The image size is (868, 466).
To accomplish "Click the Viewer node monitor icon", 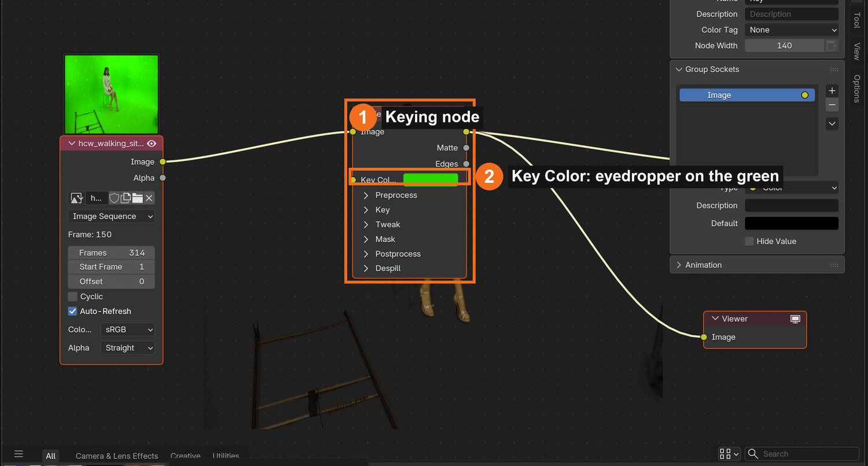I will [796, 319].
